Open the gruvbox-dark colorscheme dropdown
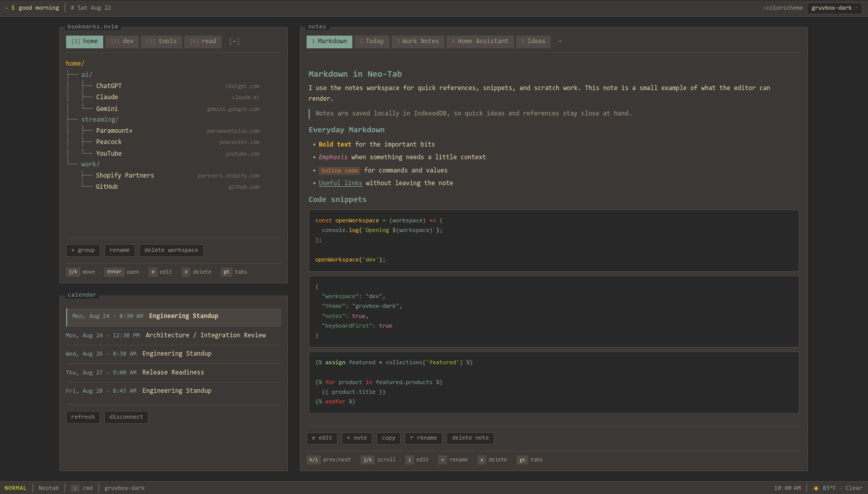This screenshot has height=494, width=868. pyautogui.click(x=834, y=8)
